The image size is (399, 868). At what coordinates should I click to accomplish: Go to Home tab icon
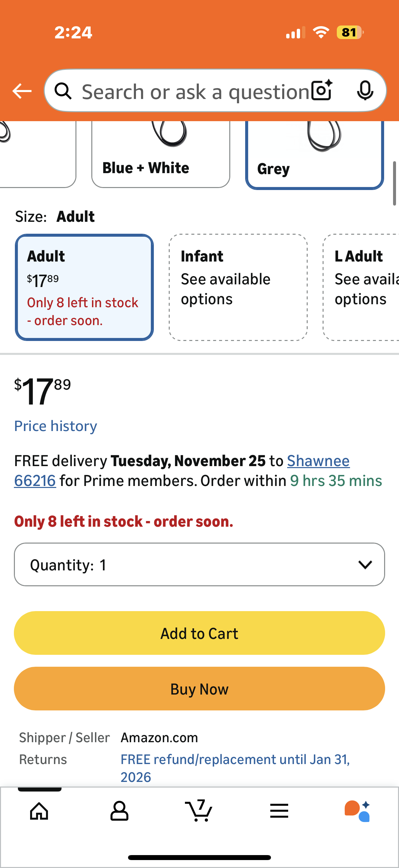tap(39, 810)
